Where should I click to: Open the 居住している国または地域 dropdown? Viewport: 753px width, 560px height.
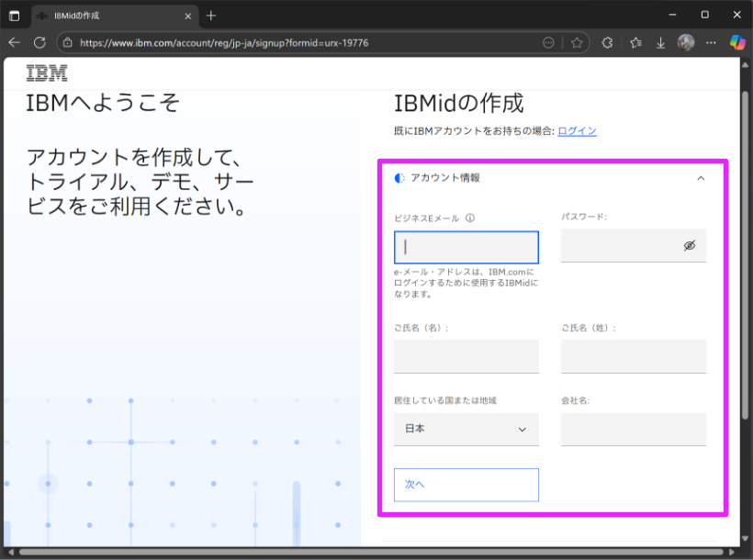466,429
